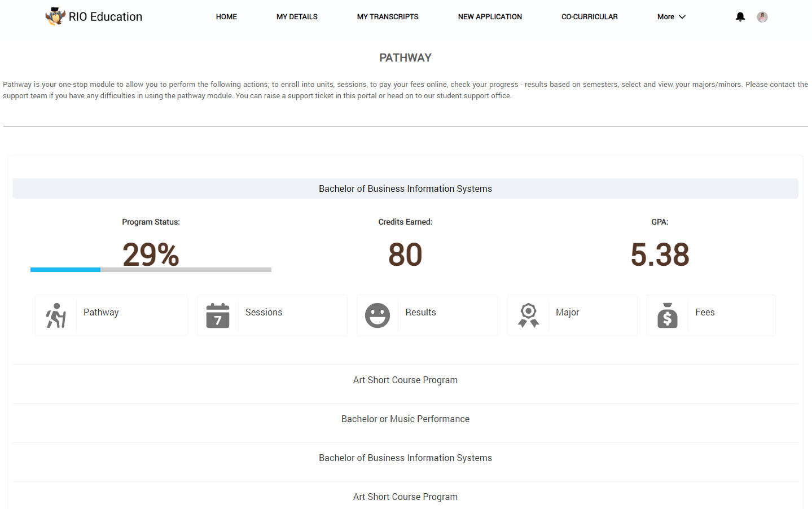Select the Sessions calendar icon

point(218,315)
